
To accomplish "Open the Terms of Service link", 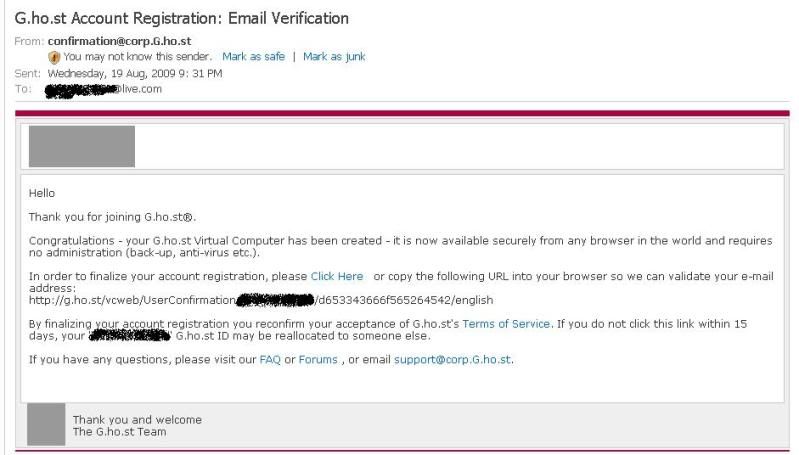I will tap(506, 324).
